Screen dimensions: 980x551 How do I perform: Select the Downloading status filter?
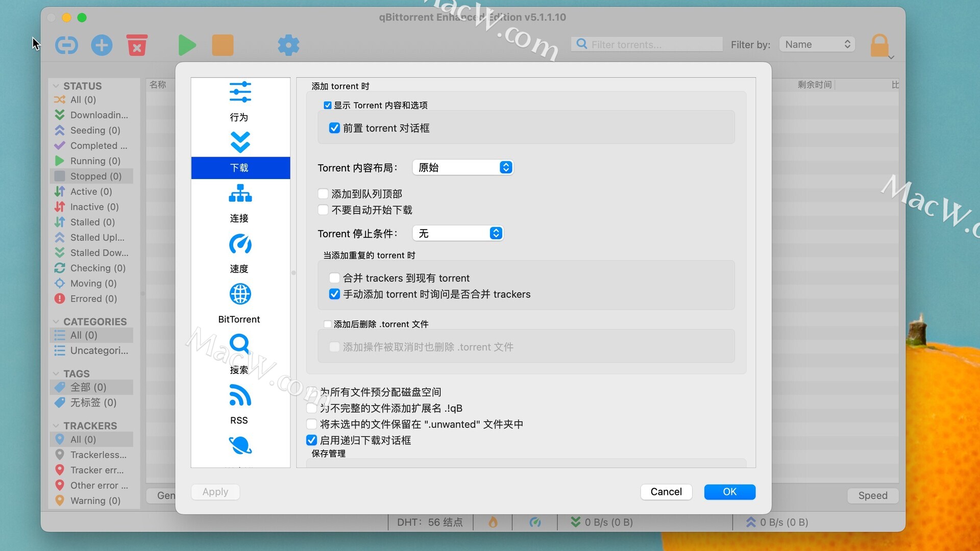coord(91,115)
